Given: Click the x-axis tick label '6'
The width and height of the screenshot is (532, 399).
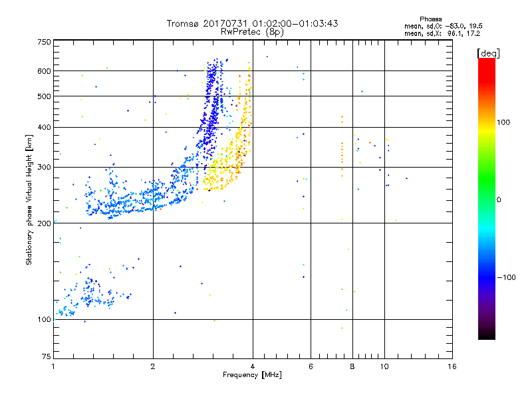Looking at the screenshot, I should point(311,366).
